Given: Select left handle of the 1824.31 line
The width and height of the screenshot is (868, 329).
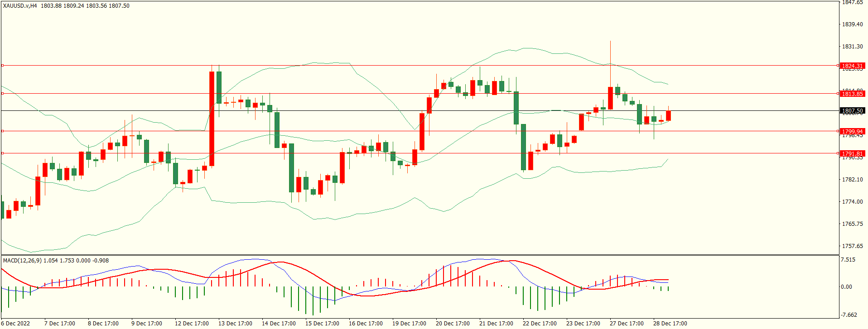Looking at the screenshot, I should [x=2, y=66].
